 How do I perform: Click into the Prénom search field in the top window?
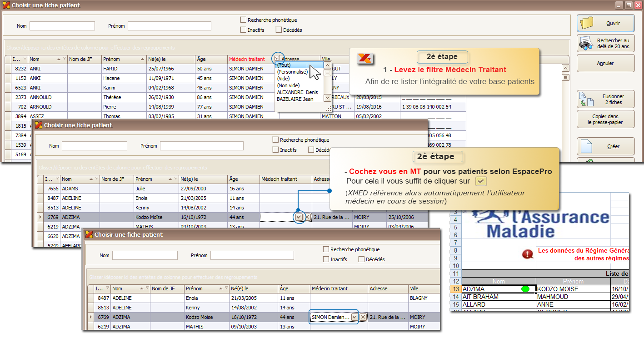[170, 26]
